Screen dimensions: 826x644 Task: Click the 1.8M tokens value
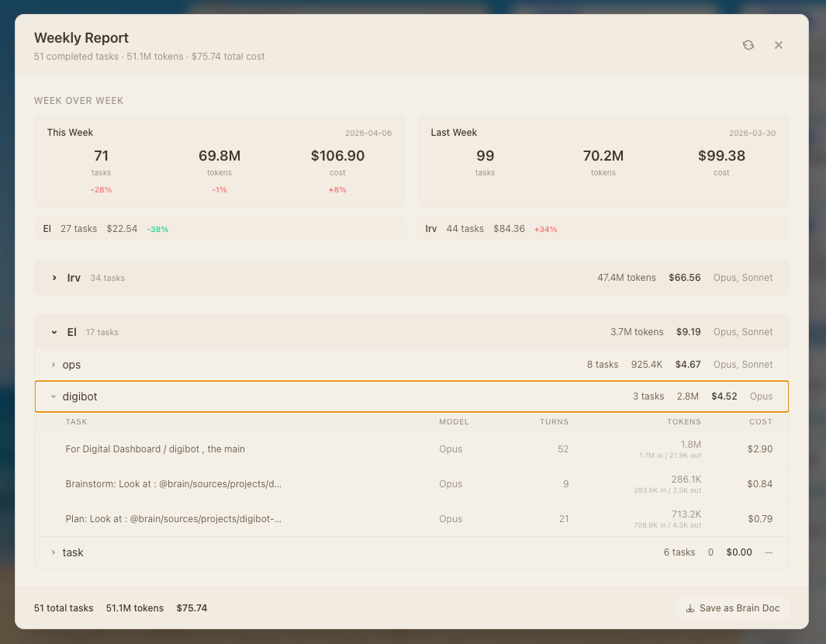pos(690,445)
